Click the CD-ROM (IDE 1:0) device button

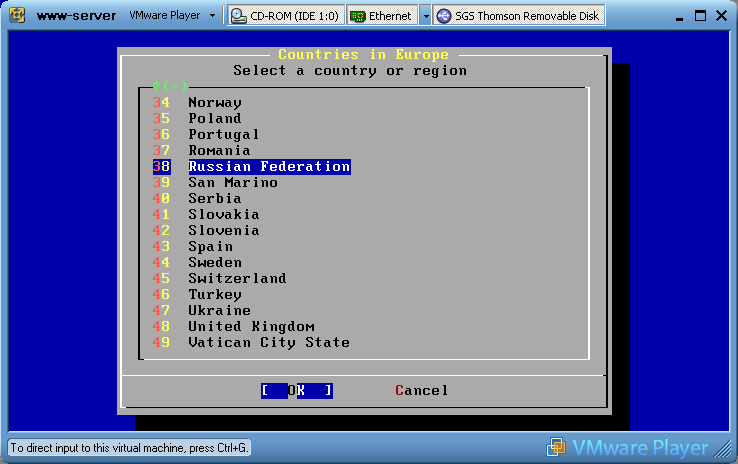[286, 16]
